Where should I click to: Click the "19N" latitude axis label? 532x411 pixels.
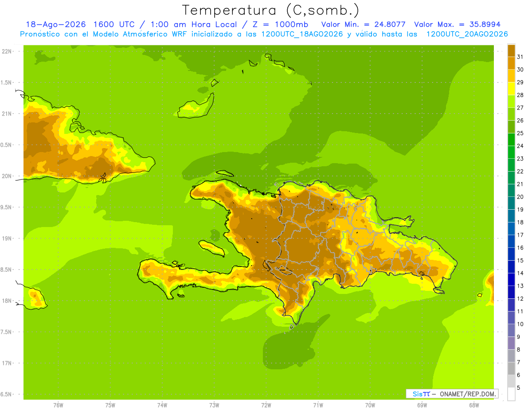click(x=7, y=239)
